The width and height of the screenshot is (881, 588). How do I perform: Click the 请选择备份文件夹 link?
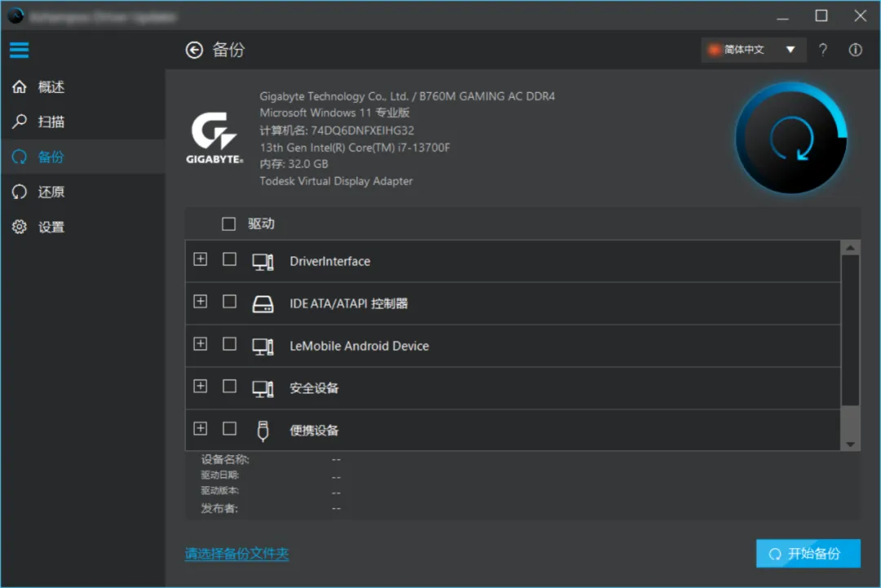[x=237, y=554]
